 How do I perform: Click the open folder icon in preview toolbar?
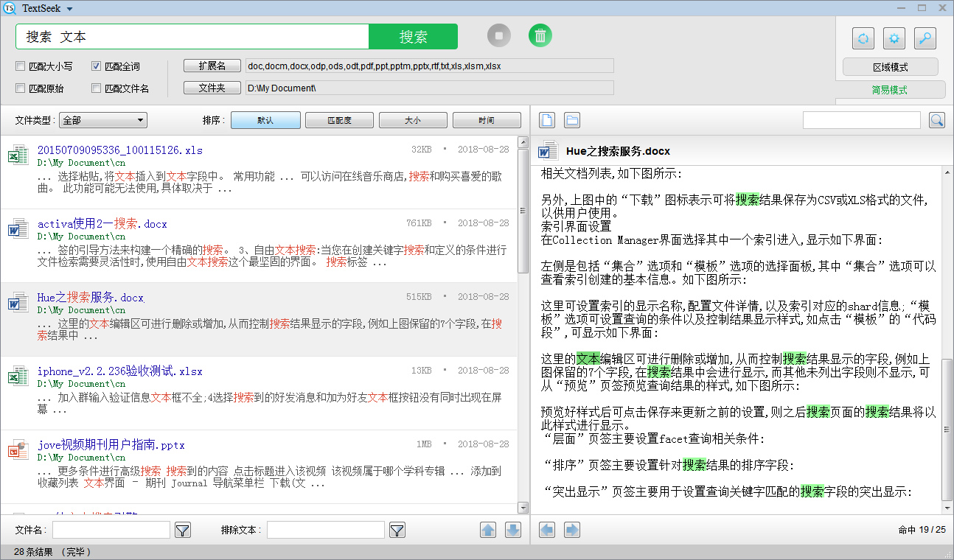(x=572, y=120)
